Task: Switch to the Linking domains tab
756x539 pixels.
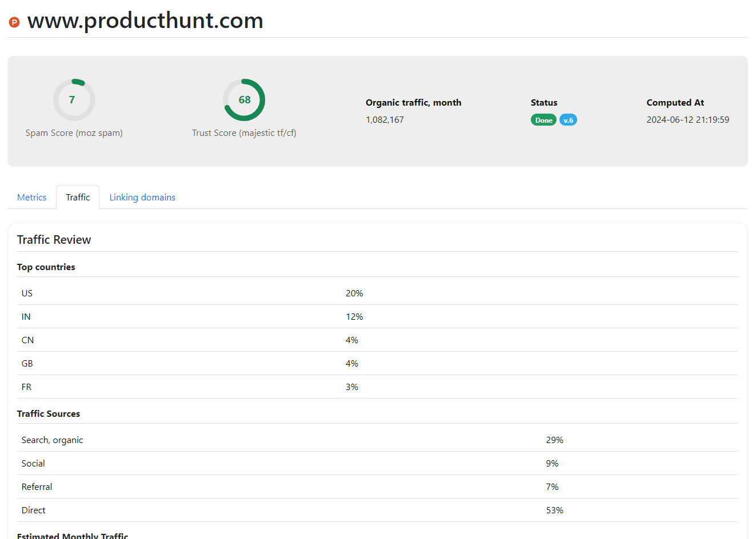Action: coord(142,198)
